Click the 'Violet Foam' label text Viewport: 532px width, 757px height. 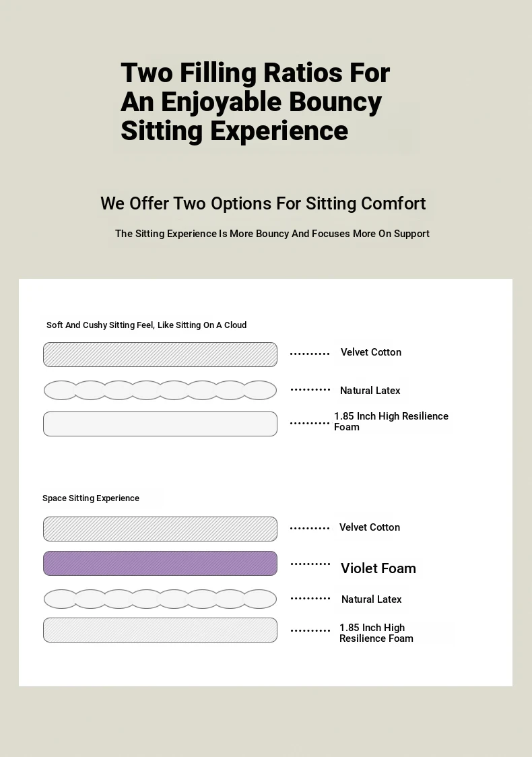coord(378,568)
